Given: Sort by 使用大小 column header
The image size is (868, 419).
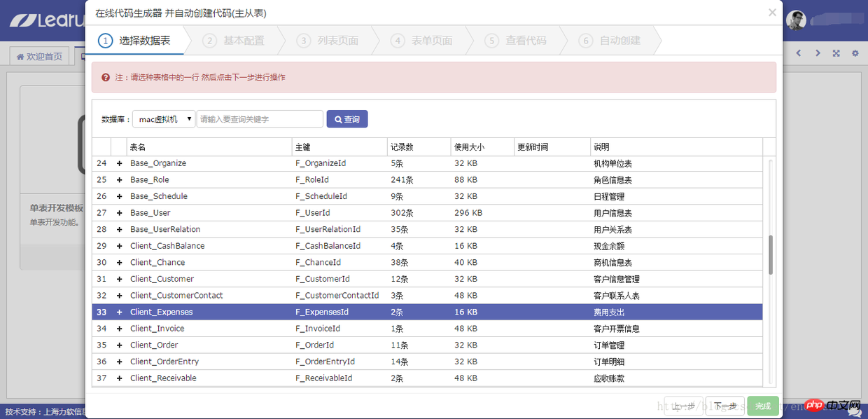Looking at the screenshot, I should point(482,147).
